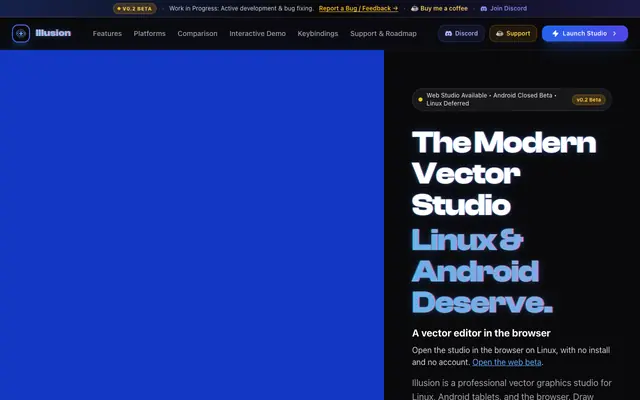Click the A vector editor in the browser subtitle
The width and height of the screenshot is (640, 400).
coord(481,333)
